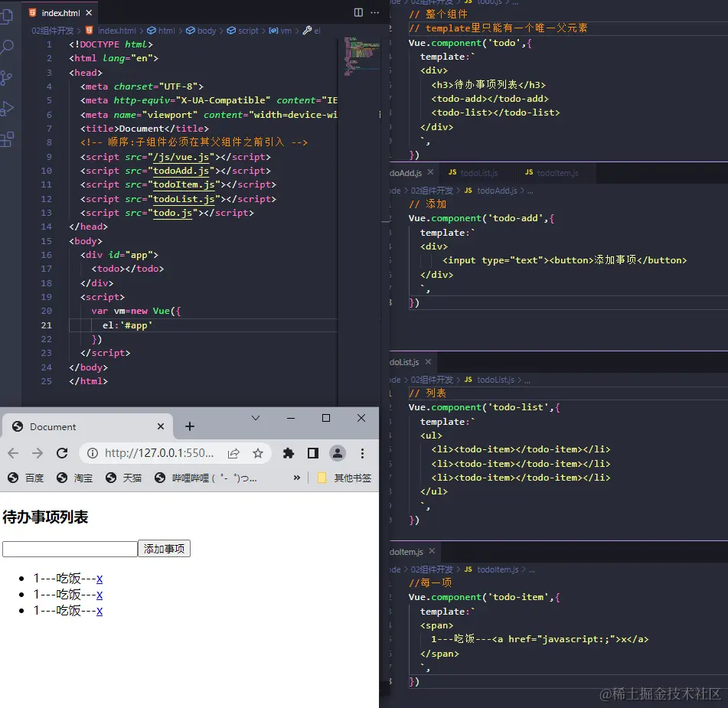Click the code minimap in index.html editor
Viewport: 728px width, 708px height.
(x=361, y=56)
